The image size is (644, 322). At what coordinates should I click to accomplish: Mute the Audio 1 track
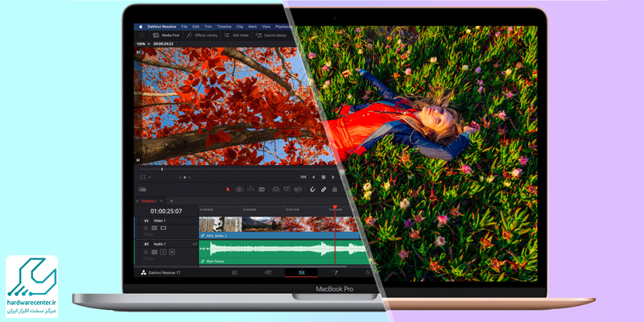pyautogui.click(x=171, y=252)
